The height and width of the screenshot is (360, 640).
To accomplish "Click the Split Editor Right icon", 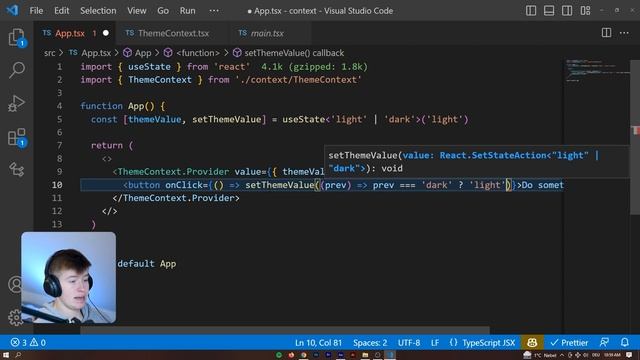I will [606, 33].
